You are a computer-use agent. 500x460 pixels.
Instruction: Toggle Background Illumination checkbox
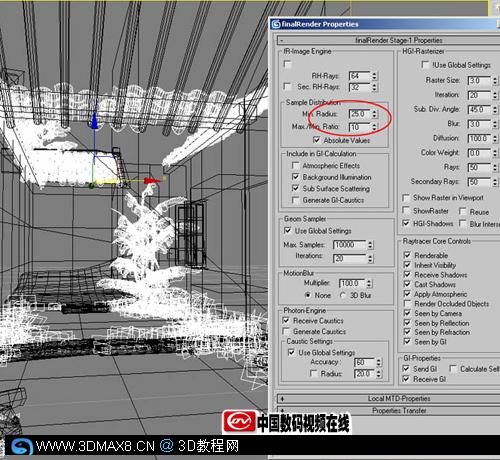tap(295, 177)
